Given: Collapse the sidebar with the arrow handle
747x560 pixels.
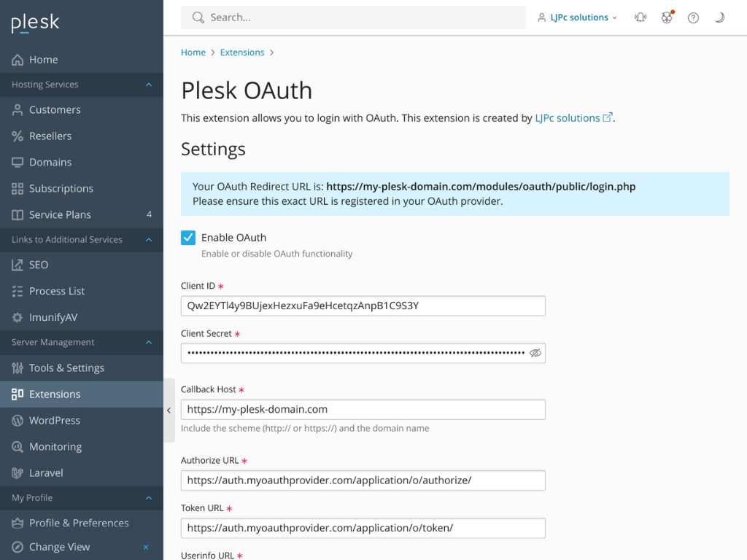Looking at the screenshot, I should point(169,411).
